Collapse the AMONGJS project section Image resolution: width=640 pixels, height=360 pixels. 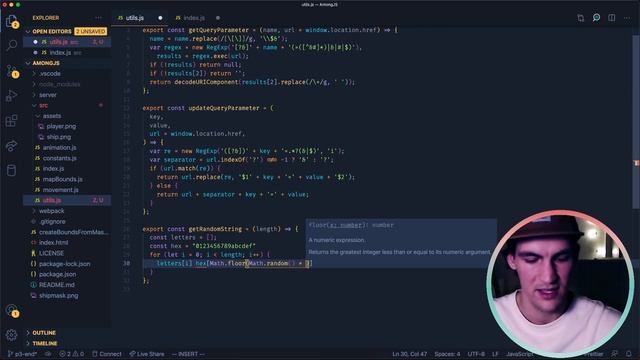pos(67,63)
